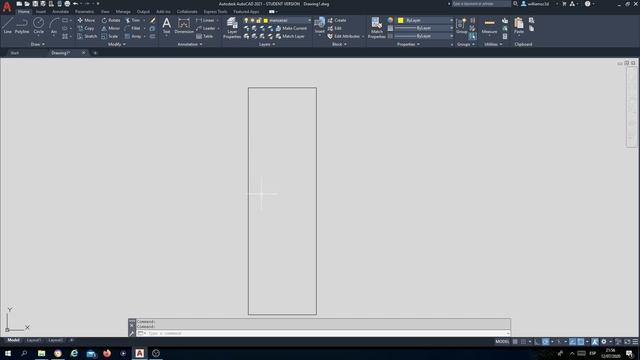Click Match Layer button
The image size is (640, 360).
[x=290, y=36]
